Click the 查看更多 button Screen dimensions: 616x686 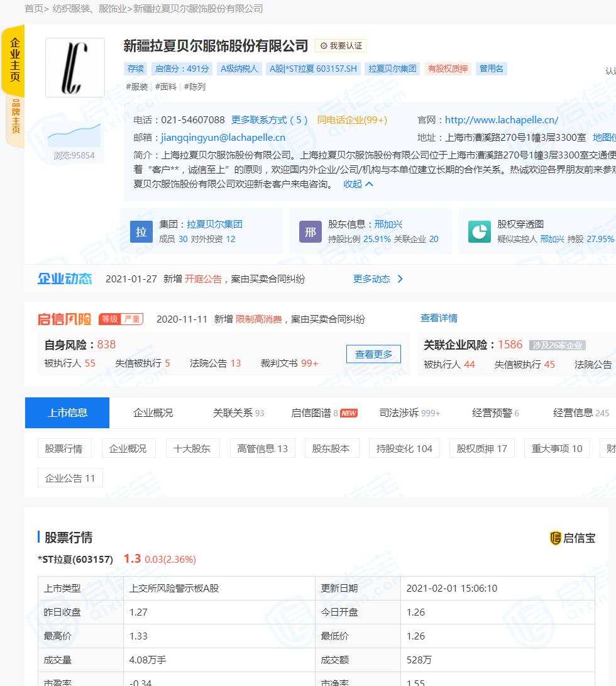coord(373,354)
